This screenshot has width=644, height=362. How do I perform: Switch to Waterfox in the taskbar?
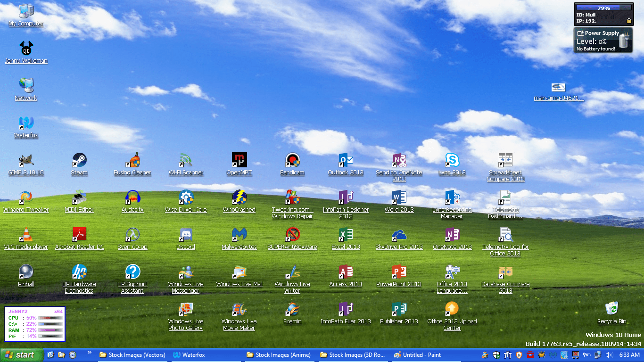pos(206,355)
